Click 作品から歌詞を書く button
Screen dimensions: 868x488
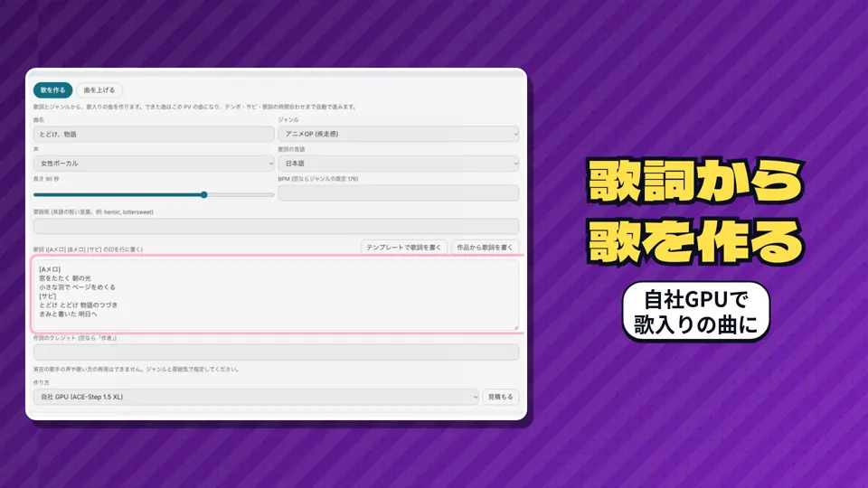(485, 248)
